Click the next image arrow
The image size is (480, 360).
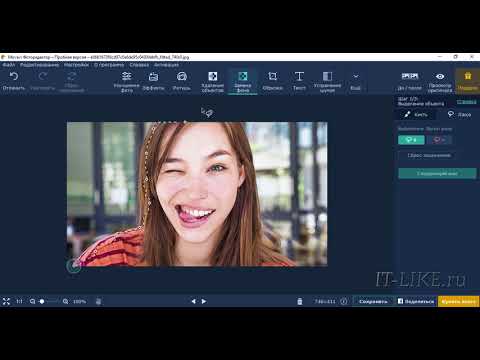[x=204, y=301]
